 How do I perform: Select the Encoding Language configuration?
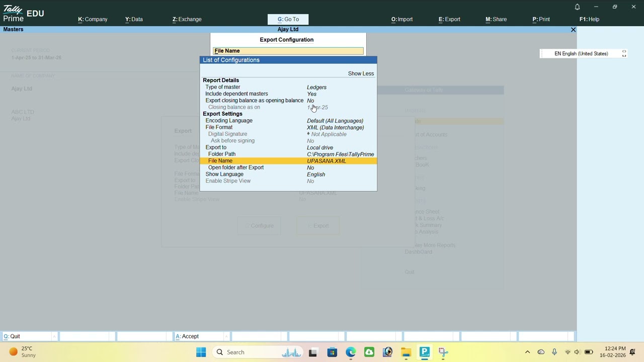coord(288,121)
